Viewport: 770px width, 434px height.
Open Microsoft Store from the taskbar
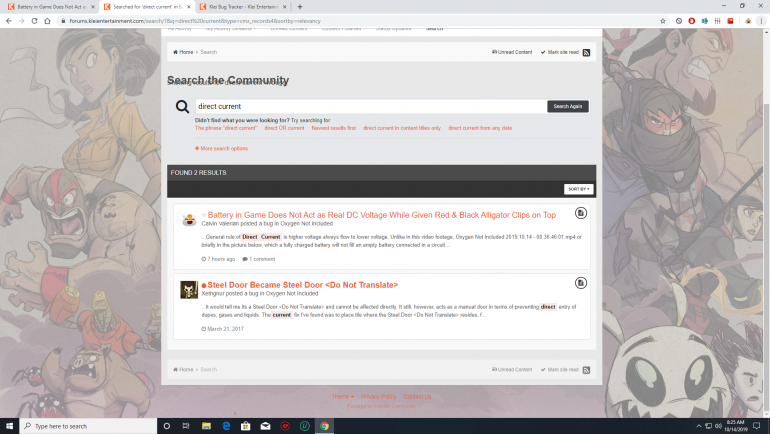(246, 426)
